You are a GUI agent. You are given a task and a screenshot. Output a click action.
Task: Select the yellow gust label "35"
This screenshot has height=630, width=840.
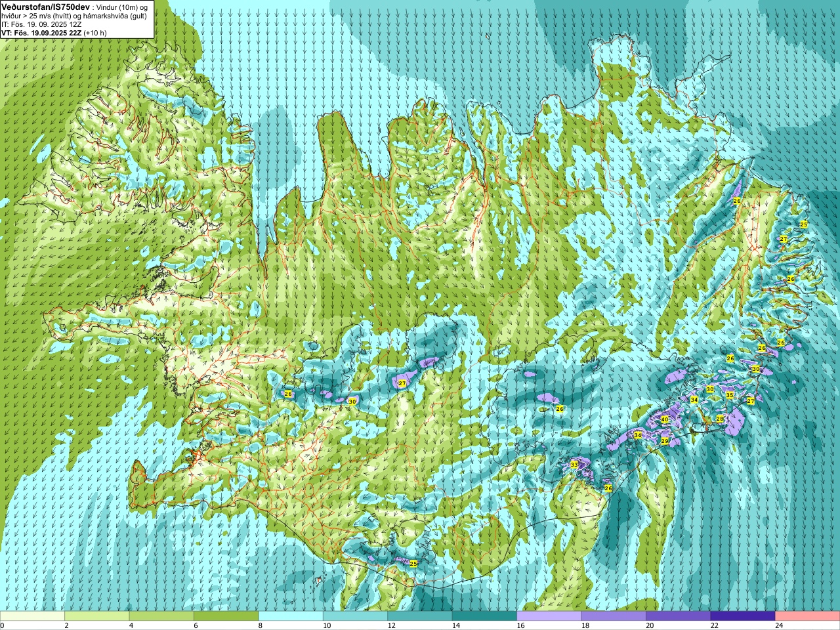(730, 395)
